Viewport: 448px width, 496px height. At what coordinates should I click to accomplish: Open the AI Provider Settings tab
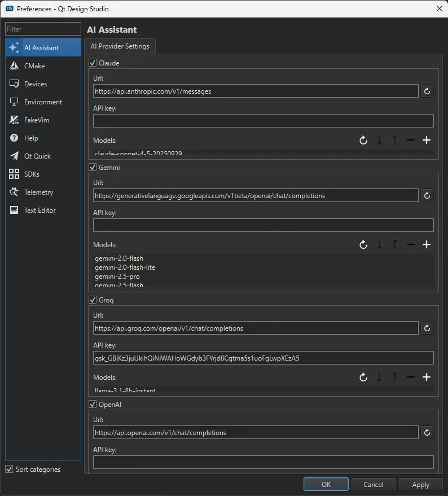pyautogui.click(x=120, y=46)
